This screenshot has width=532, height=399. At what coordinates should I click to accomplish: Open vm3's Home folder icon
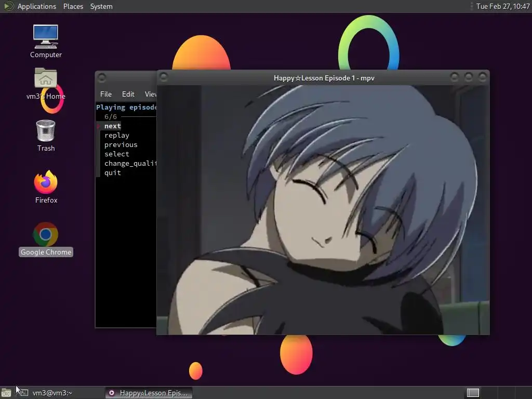(x=46, y=84)
